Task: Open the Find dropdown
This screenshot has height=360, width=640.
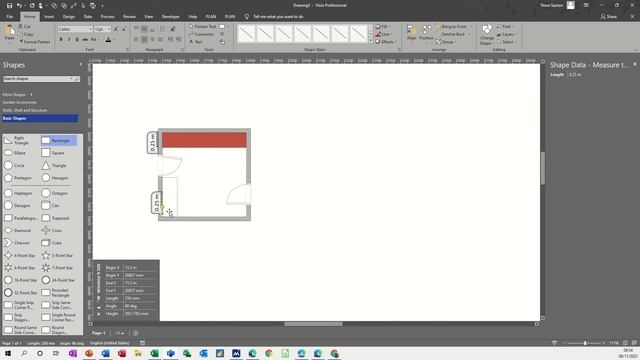Action: pos(506,27)
